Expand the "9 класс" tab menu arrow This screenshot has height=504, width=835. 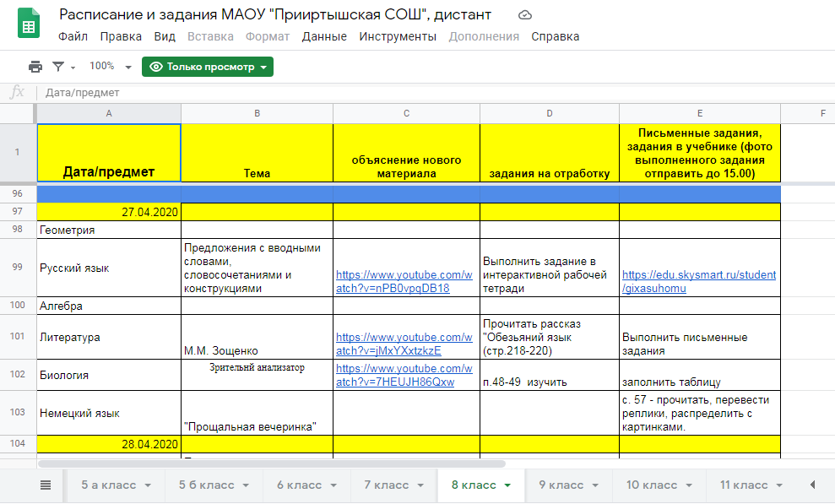click(595, 485)
